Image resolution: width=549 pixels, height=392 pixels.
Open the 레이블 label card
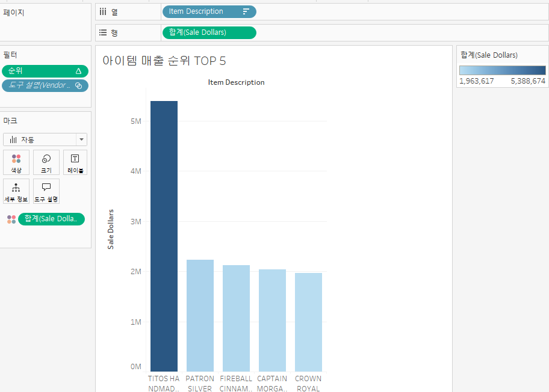75,162
